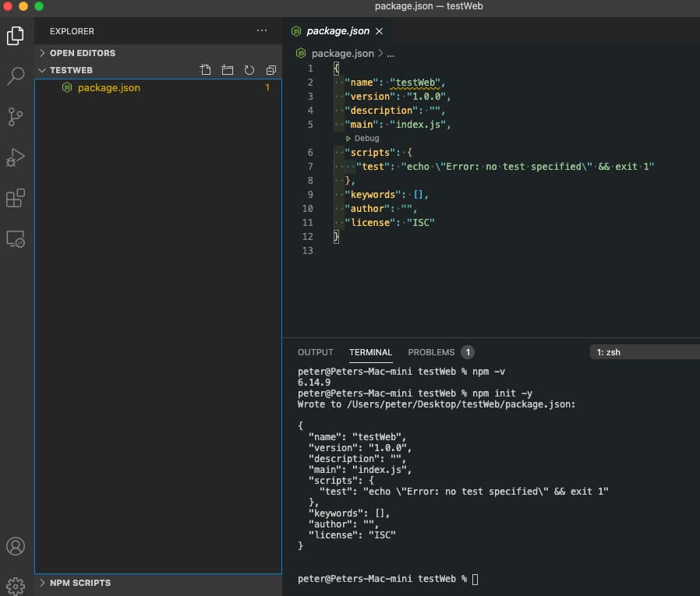Image resolution: width=700 pixels, height=596 pixels.
Task: Switch to the OUTPUT panel tab
Action: click(315, 352)
